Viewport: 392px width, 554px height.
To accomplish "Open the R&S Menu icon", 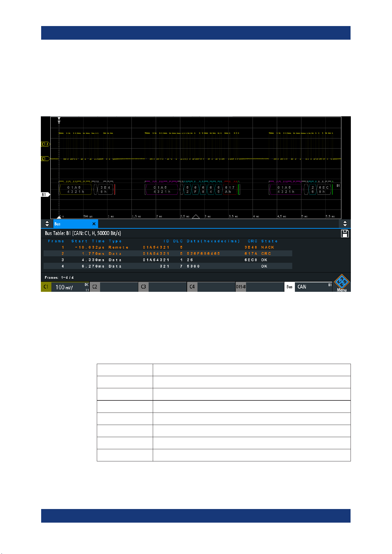I will coord(342,283).
